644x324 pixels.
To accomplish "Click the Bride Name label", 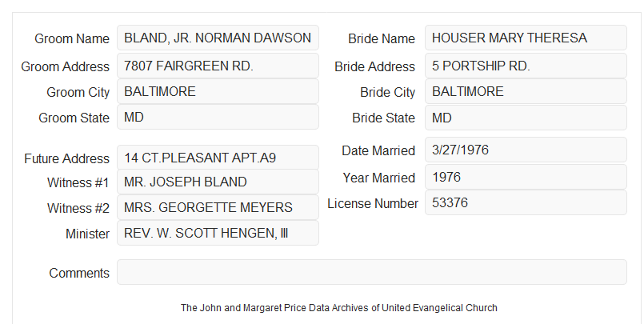I will click(382, 38).
